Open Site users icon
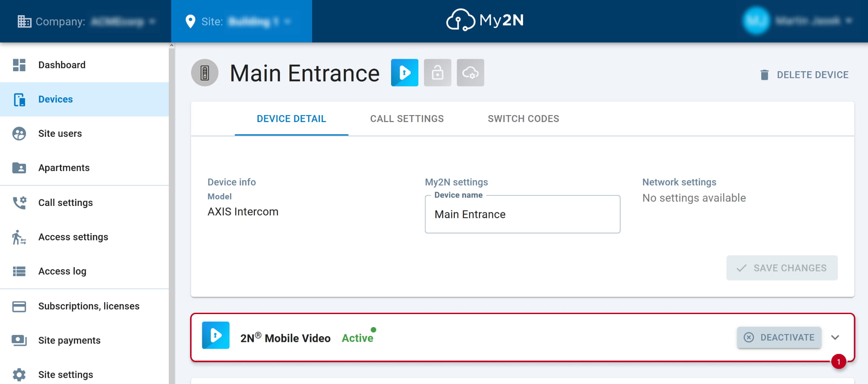 coord(19,133)
